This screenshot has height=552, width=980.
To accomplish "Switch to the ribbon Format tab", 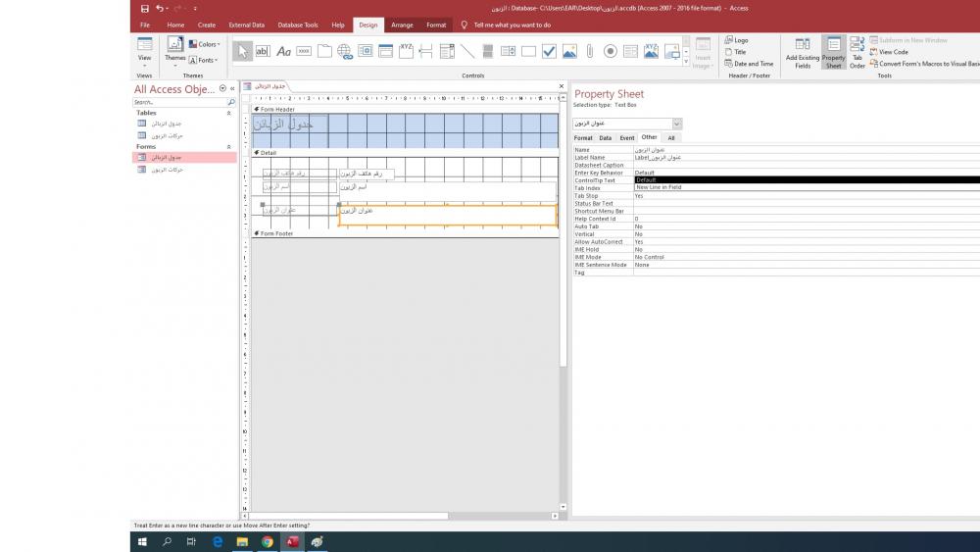I will point(436,25).
